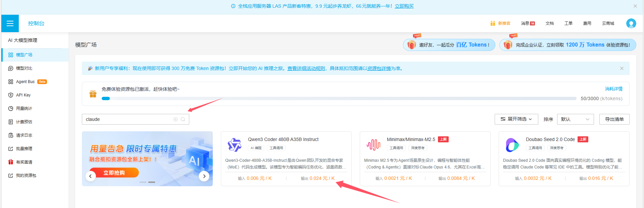Click the AI 大模型推理 sidebar heading
This screenshot has height=208, width=644.
pyautogui.click(x=23, y=40)
